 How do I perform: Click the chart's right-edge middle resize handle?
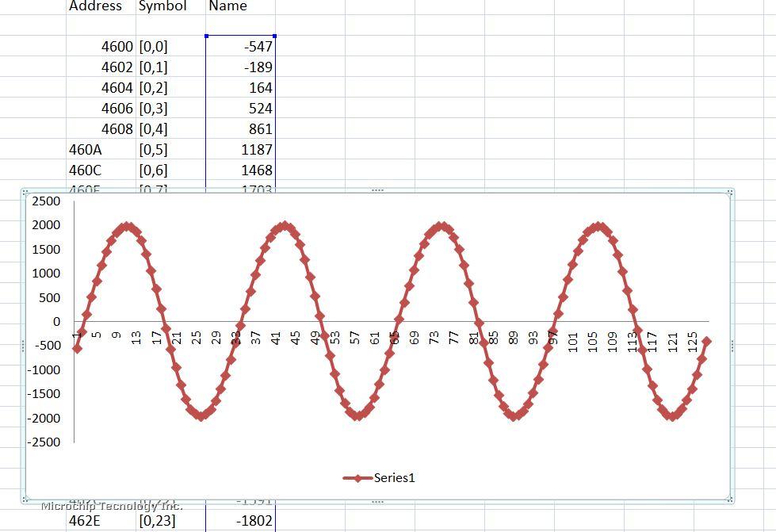[732, 346]
